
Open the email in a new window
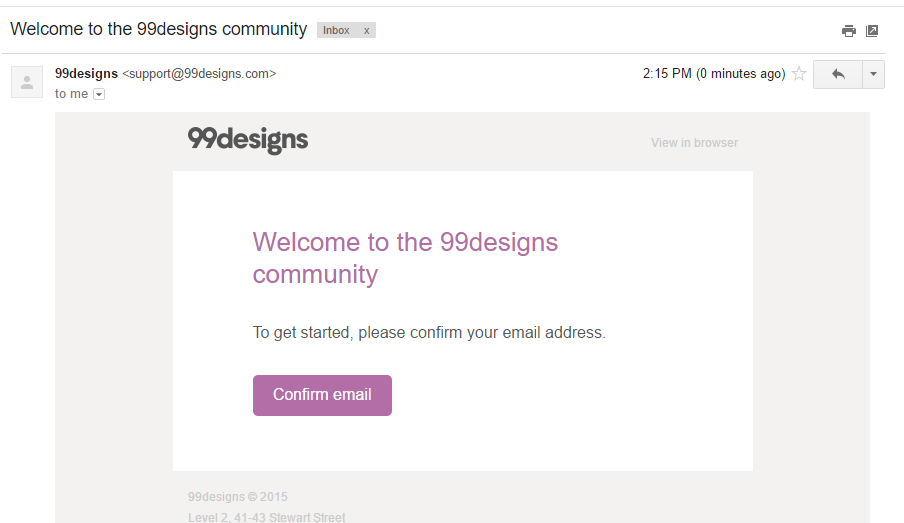click(x=872, y=31)
